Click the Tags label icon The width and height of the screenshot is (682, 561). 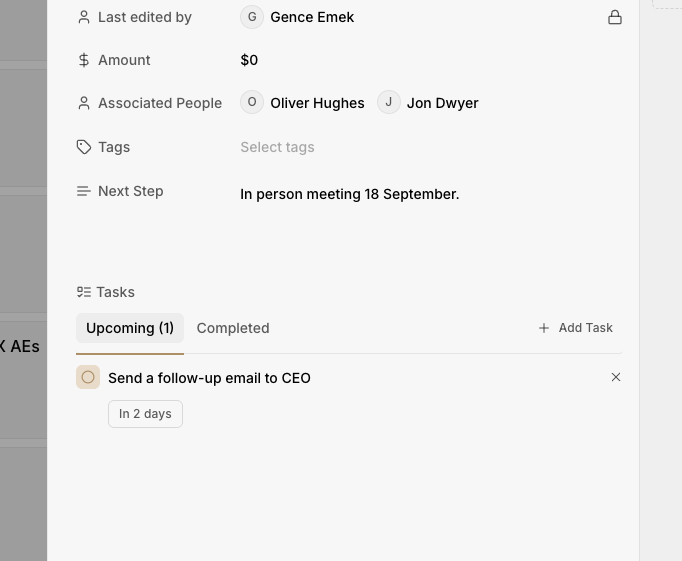[84, 147]
